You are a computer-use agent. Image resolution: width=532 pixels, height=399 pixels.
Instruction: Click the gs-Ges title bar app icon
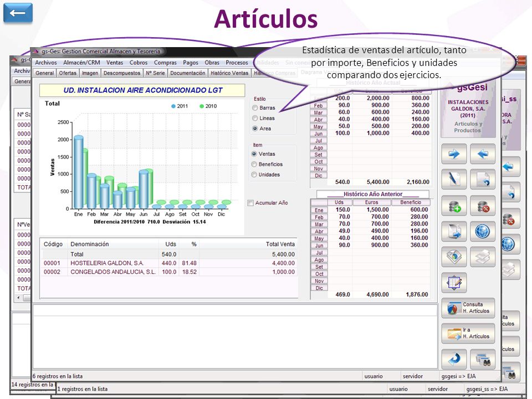(37, 51)
